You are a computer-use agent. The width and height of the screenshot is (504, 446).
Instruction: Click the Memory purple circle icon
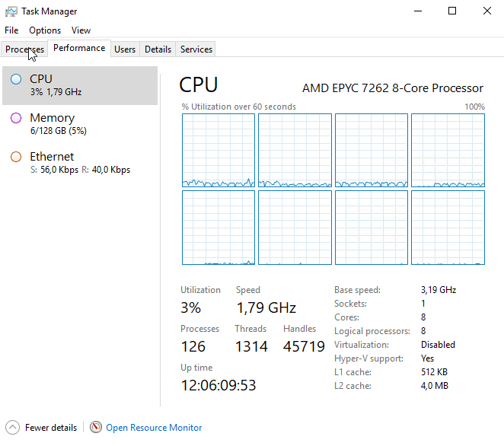[x=16, y=118]
